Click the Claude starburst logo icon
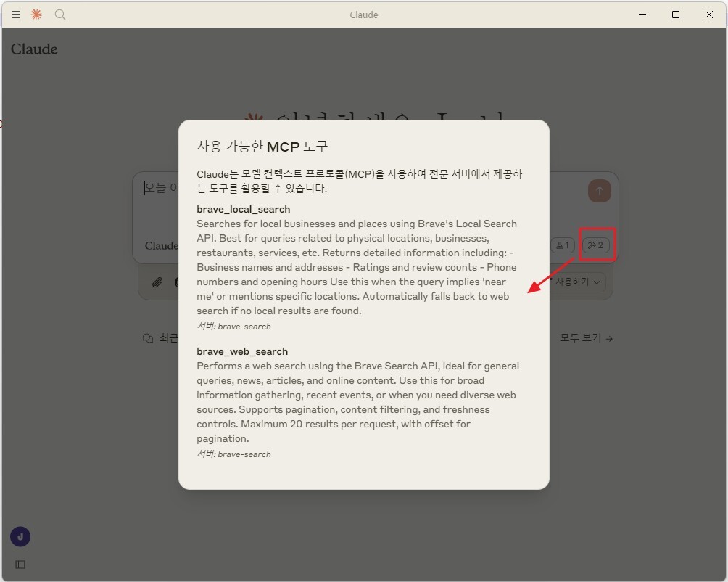 tap(36, 15)
